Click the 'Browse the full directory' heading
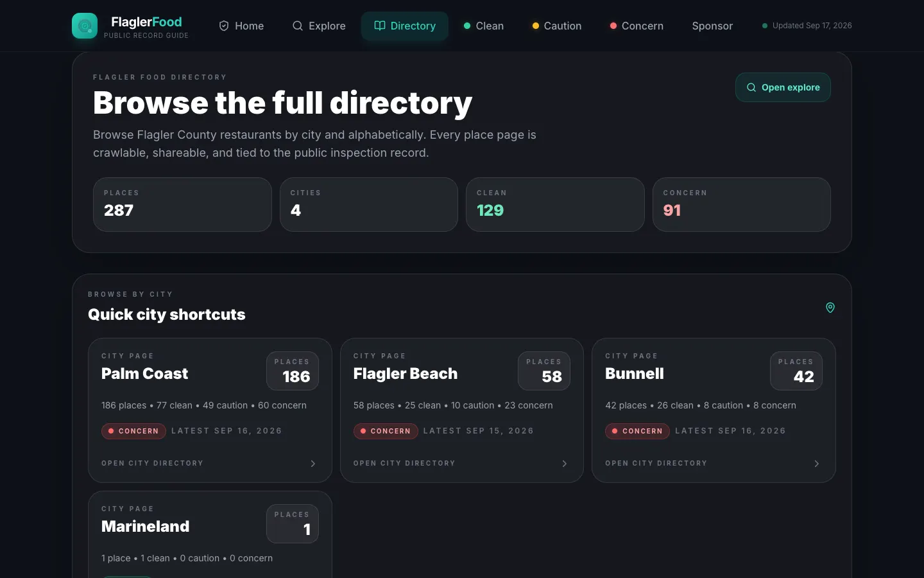Image resolution: width=924 pixels, height=578 pixels. click(282, 103)
